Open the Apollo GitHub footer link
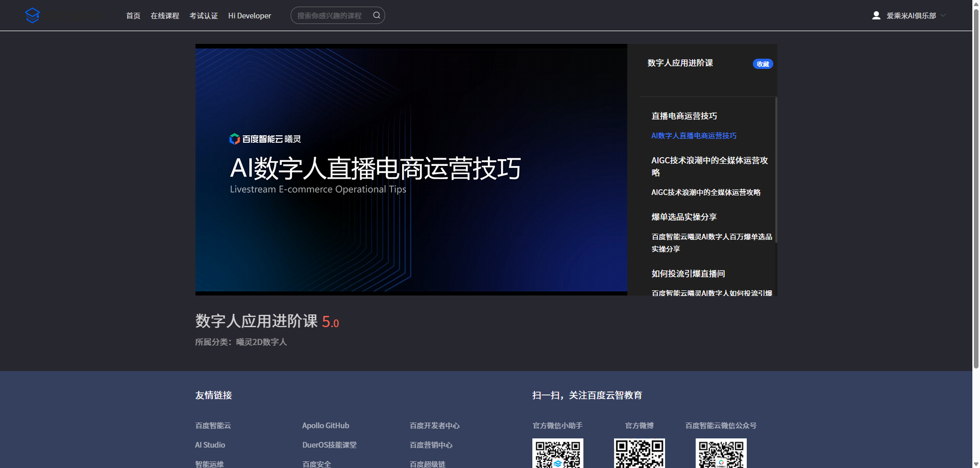980x468 pixels. (x=326, y=426)
